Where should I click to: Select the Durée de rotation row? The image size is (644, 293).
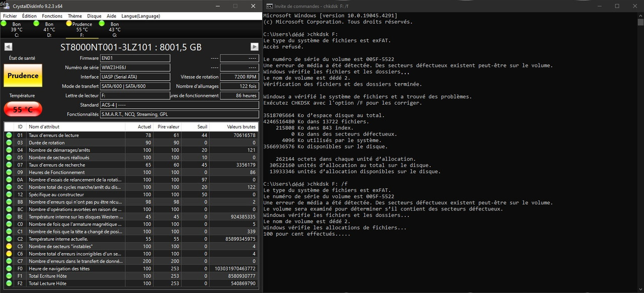pyautogui.click(x=131, y=142)
